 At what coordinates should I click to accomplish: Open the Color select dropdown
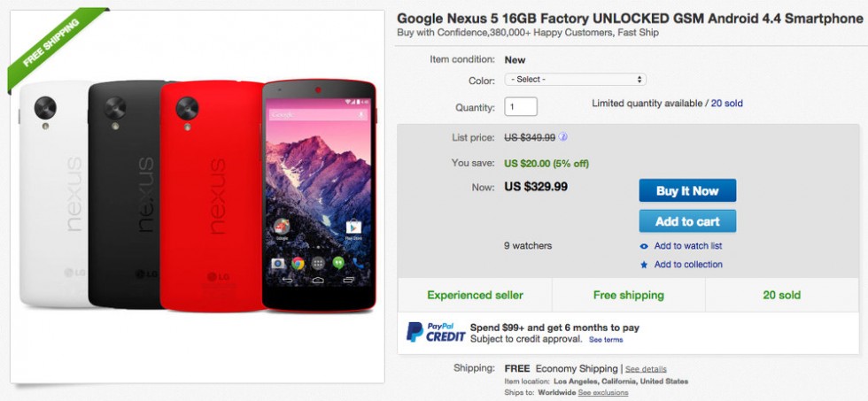tap(575, 80)
